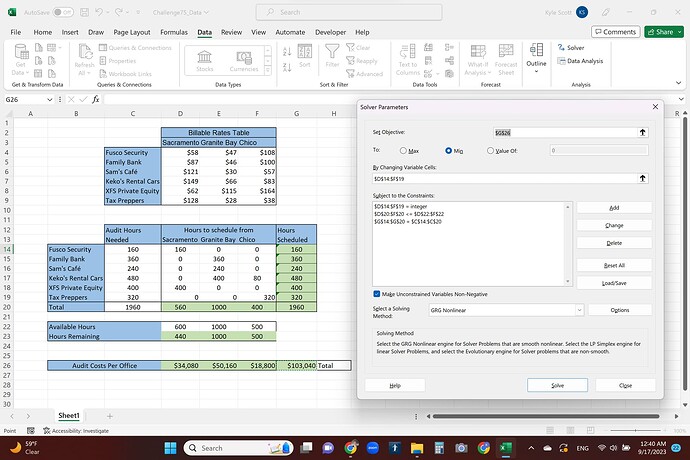The image size is (690, 460).
Task: Sort ascending A to Z icon
Action: click(287, 52)
